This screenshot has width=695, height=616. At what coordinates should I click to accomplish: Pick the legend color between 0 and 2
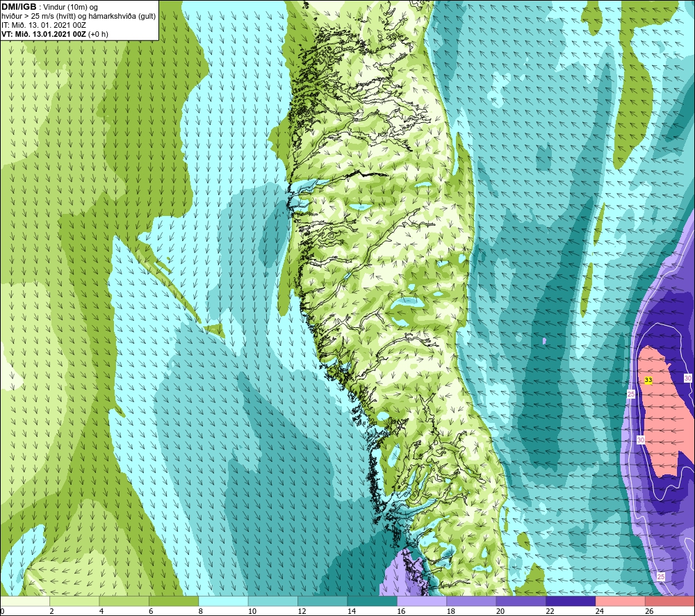(x=25, y=601)
